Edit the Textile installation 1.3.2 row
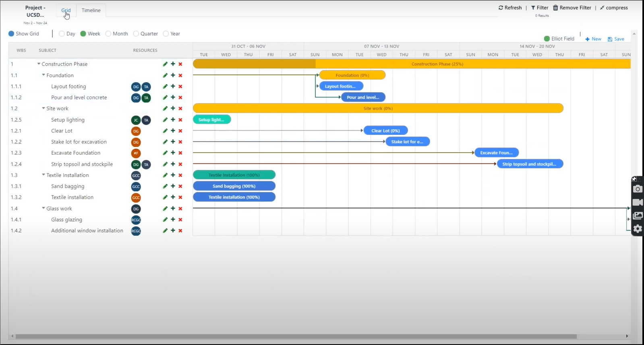Screen dimensions: 644x345 (x=165, y=197)
